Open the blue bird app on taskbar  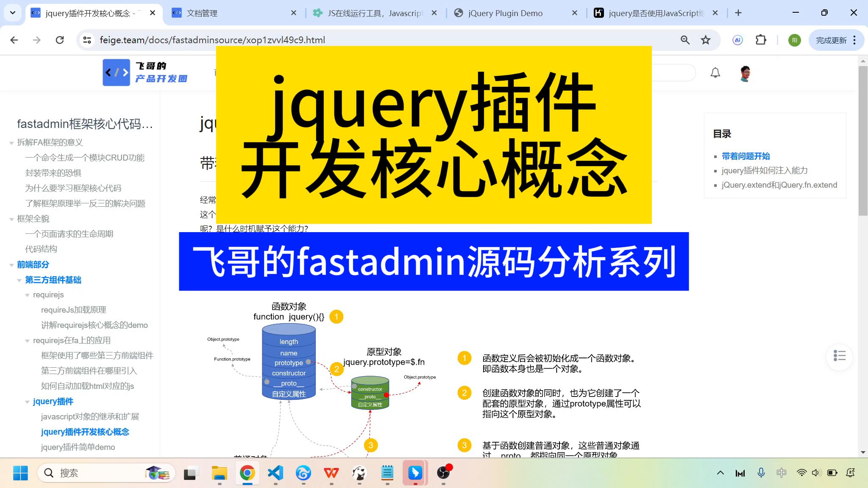point(415,473)
